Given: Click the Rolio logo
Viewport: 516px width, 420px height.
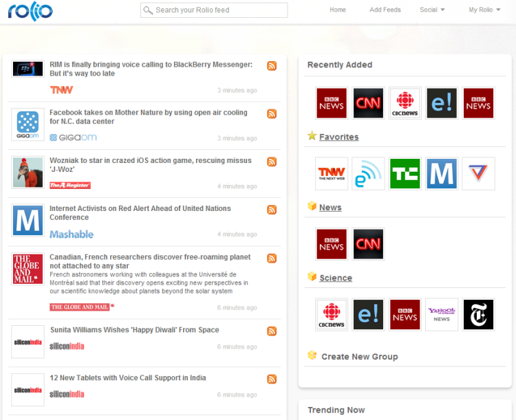Looking at the screenshot, I should pyautogui.click(x=30, y=11).
